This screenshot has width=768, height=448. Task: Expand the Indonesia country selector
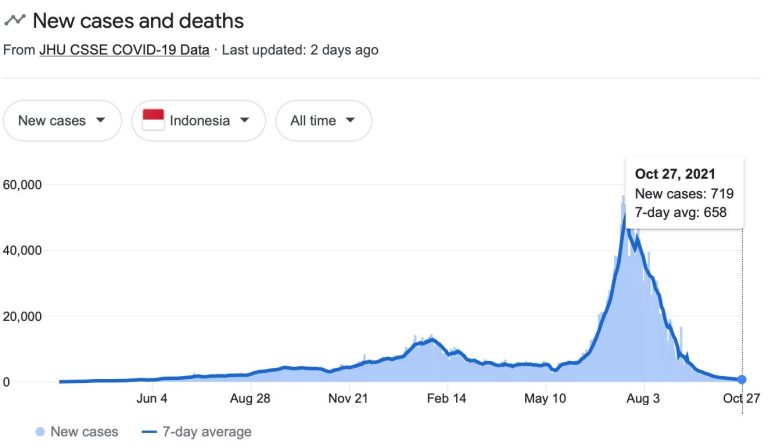point(198,121)
